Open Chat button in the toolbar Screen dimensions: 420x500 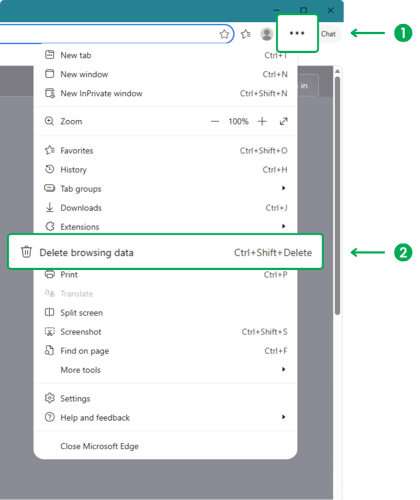pyautogui.click(x=329, y=34)
